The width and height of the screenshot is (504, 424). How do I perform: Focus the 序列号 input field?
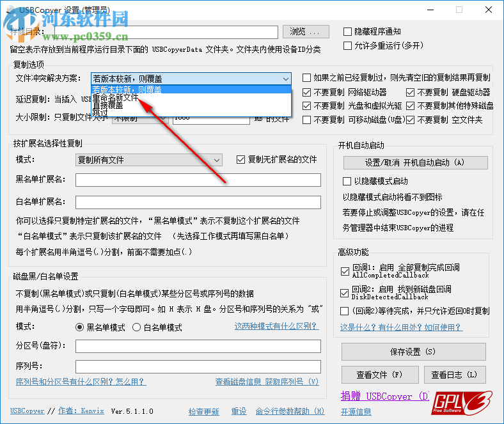pyautogui.click(x=198, y=366)
